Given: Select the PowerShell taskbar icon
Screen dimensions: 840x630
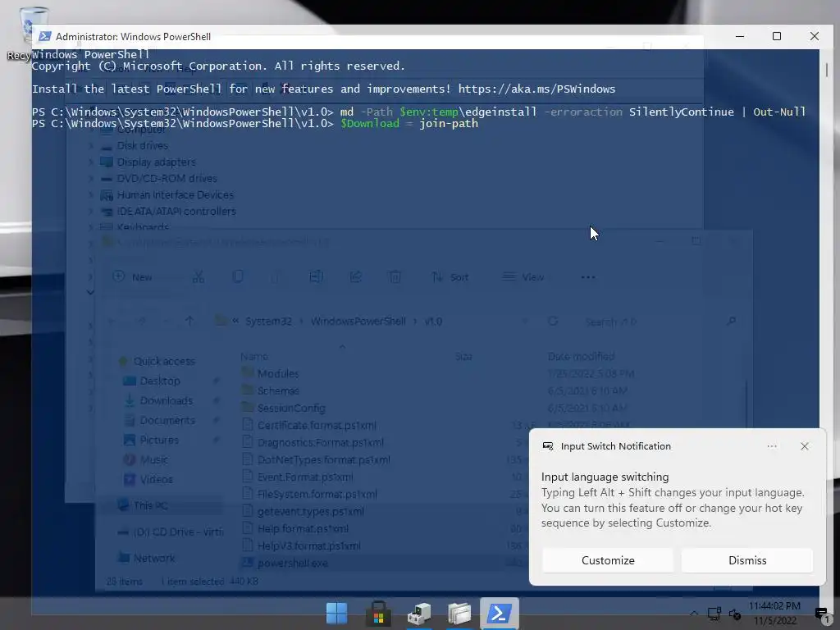Looking at the screenshot, I should (500, 614).
